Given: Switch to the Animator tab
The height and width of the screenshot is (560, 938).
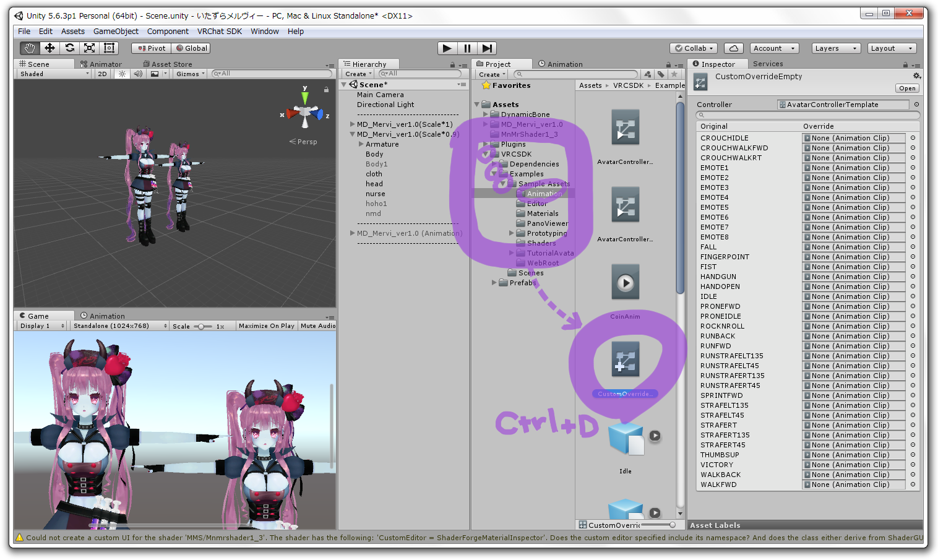Looking at the screenshot, I should (x=101, y=64).
